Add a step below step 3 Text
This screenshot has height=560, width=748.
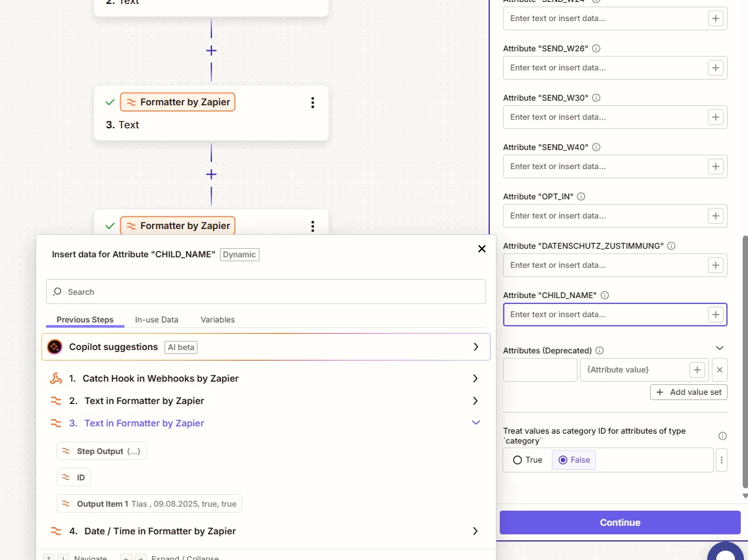click(x=211, y=174)
